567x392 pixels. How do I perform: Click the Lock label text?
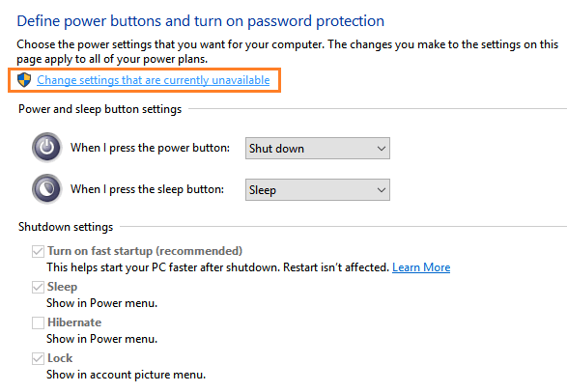tap(60, 358)
